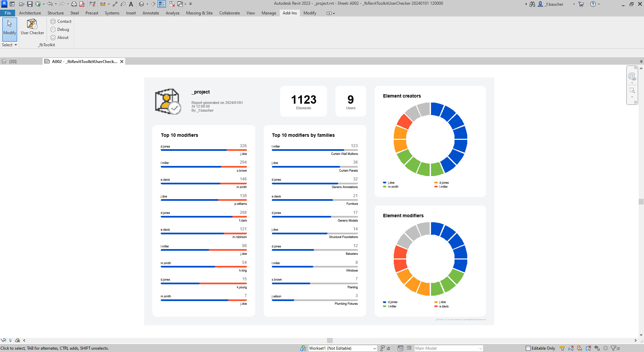The image size is (644, 352).
Task: Click the 1123 Elements count card
Action: coord(304,101)
